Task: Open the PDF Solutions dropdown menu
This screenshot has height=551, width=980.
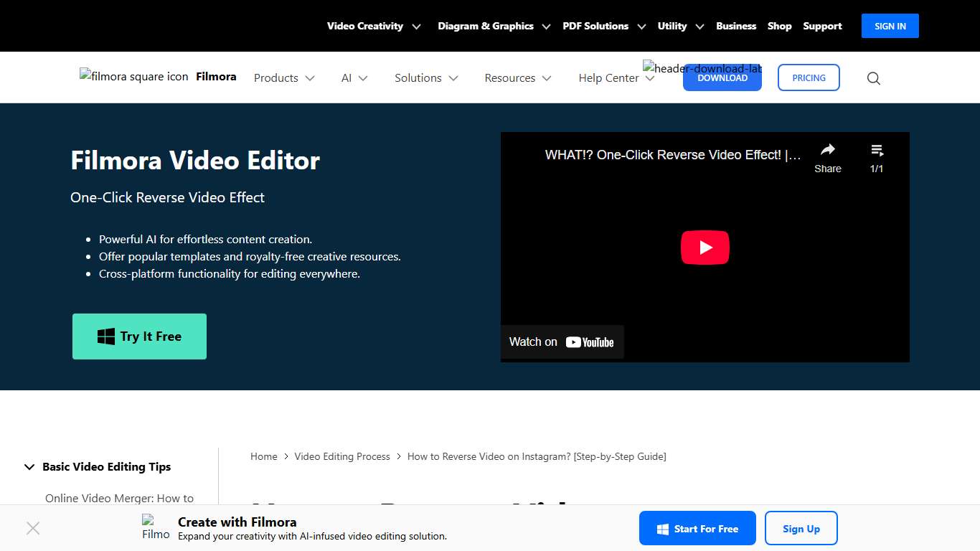Action: click(x=603, y=26)
